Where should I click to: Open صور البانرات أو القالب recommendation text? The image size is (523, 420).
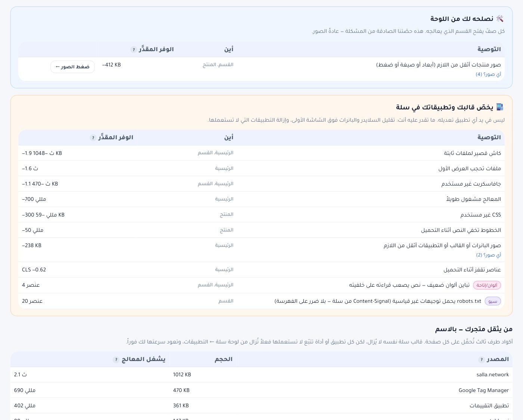[442, 245]
